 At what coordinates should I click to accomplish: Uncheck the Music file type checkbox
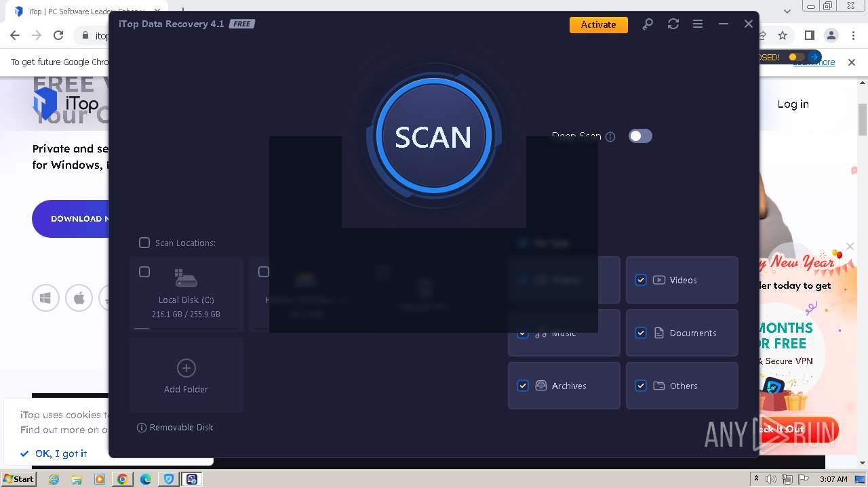pos(523,333)
